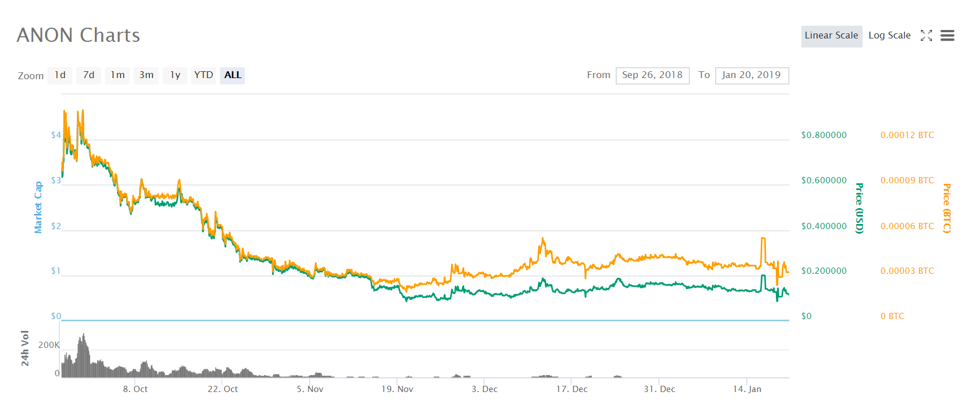Click the 19. Nov timeline tick

(397, 389)
